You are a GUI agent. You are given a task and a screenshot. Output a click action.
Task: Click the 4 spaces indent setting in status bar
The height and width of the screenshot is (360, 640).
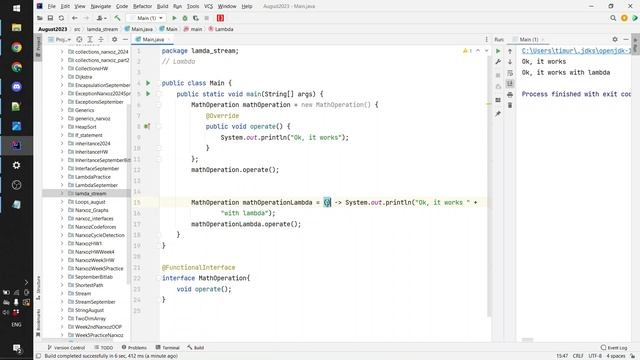pyautogui.click(x=616, y=356)
